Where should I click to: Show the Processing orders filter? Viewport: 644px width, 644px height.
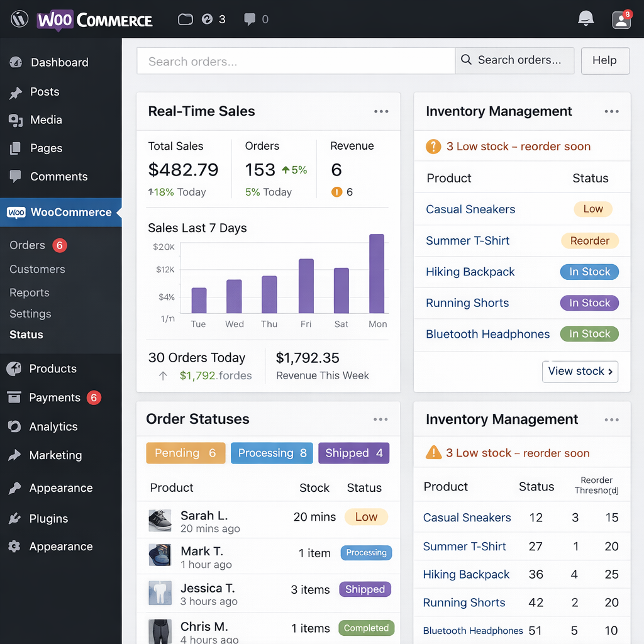tap(272, 453)
